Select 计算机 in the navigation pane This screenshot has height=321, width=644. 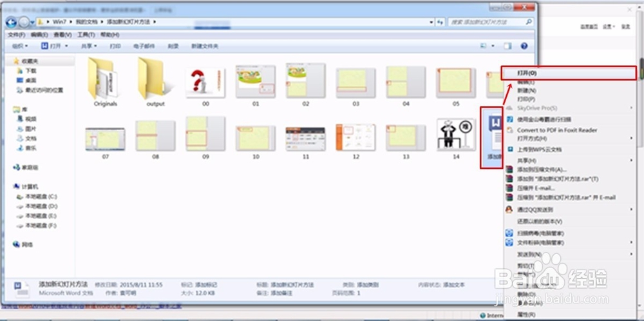[x=30, y=186]
